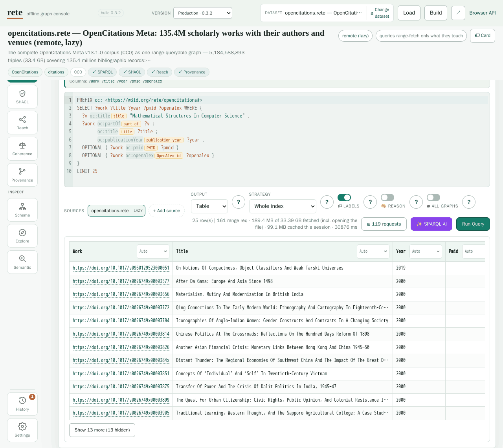Click the SPARQL tag chip
Viewport: 503px width, 448px height.
pyautogui.click(x=102, y=72)
